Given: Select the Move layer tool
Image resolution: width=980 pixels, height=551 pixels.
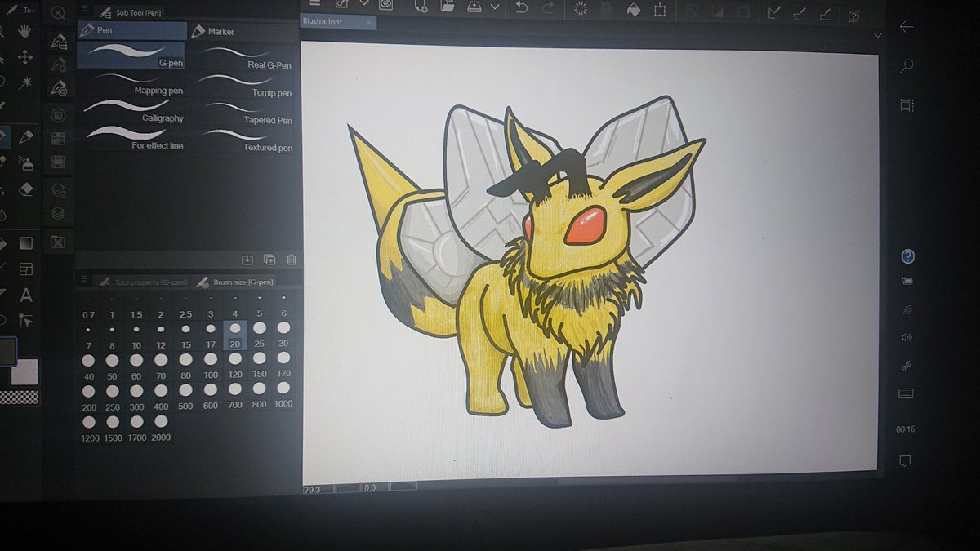Looking at the screenshot, I should pyautogui.click(x=25, y=57).
